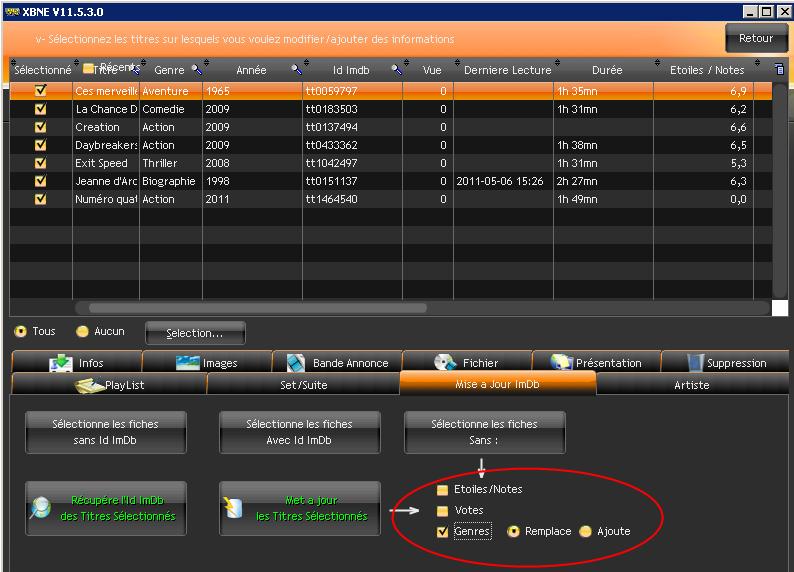Click the Fichier tab disc icon
The image size is (794, 572).
(445, 362)
